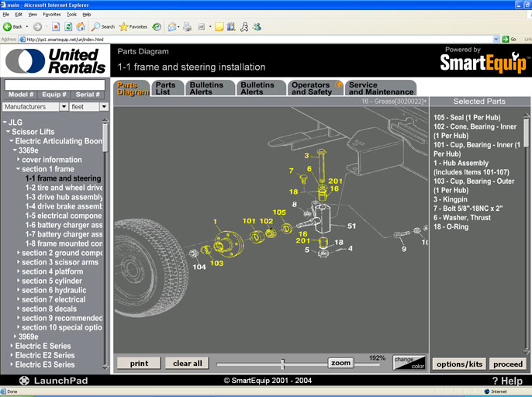
Task: Open the Favorites menu
Action: (51, 15)
